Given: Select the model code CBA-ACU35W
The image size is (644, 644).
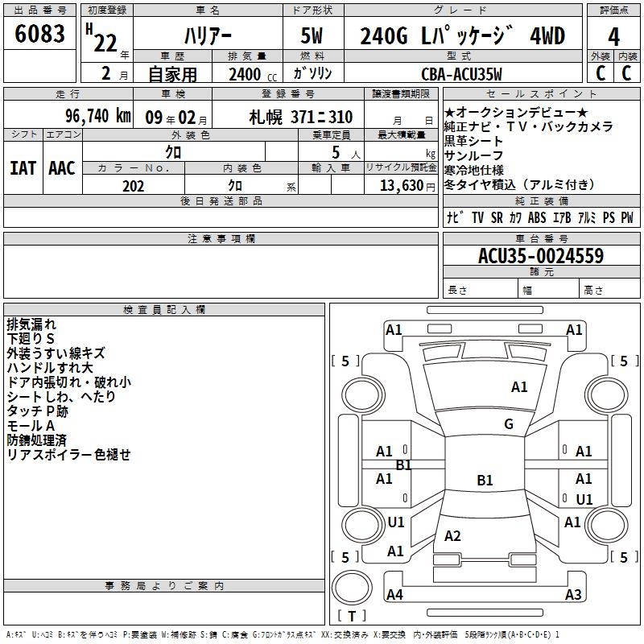Looking at the screenshot, I should point(461,75).
